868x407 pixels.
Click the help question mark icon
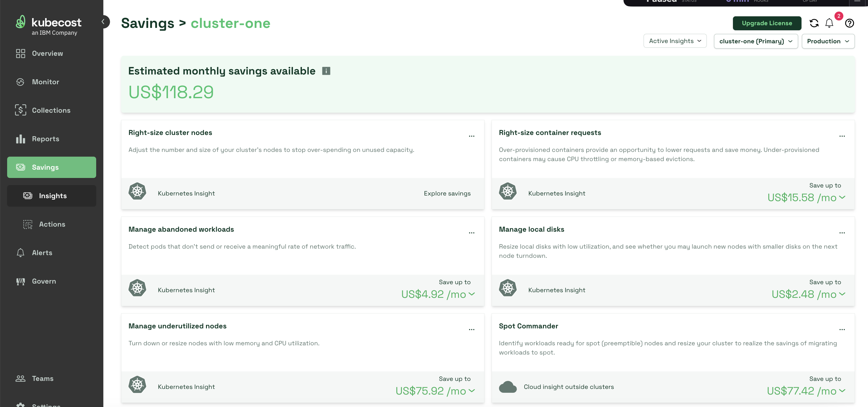click(850, 23)
